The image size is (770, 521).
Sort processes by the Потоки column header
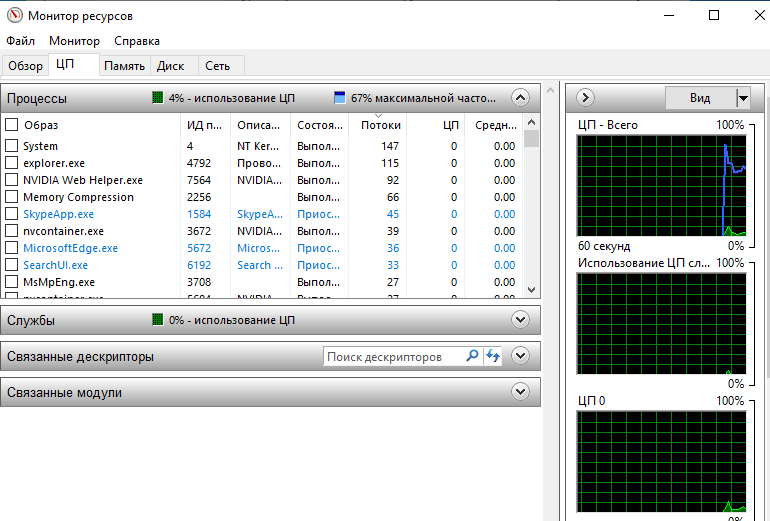(x=380, y=125)
